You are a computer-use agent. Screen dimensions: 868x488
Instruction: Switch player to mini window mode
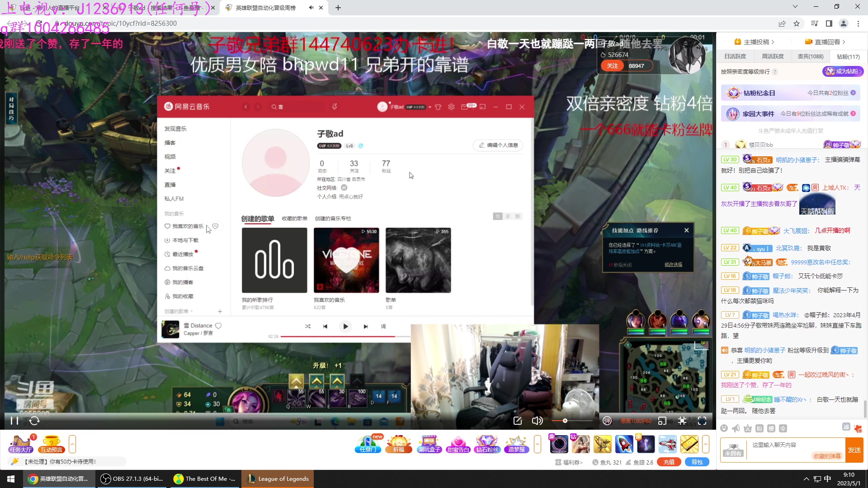tap(662, 421)
